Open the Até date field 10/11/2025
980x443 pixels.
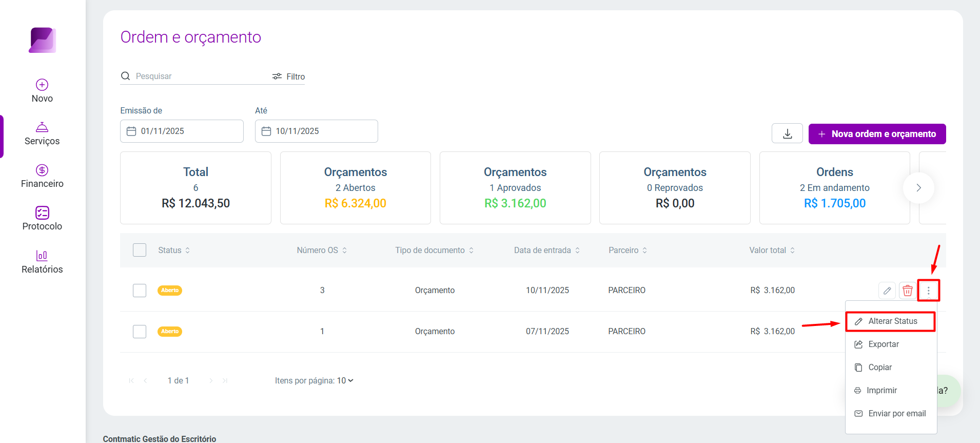coord(317,131)
